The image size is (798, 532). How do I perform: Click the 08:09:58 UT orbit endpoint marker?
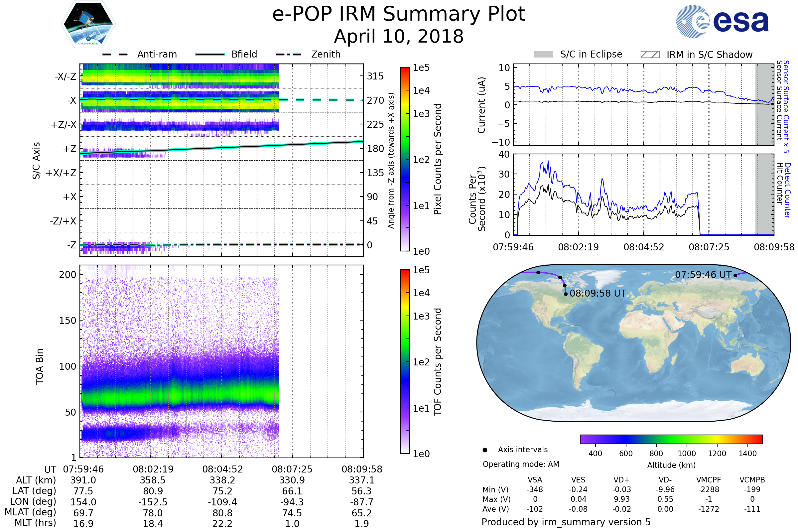[566, 294]
